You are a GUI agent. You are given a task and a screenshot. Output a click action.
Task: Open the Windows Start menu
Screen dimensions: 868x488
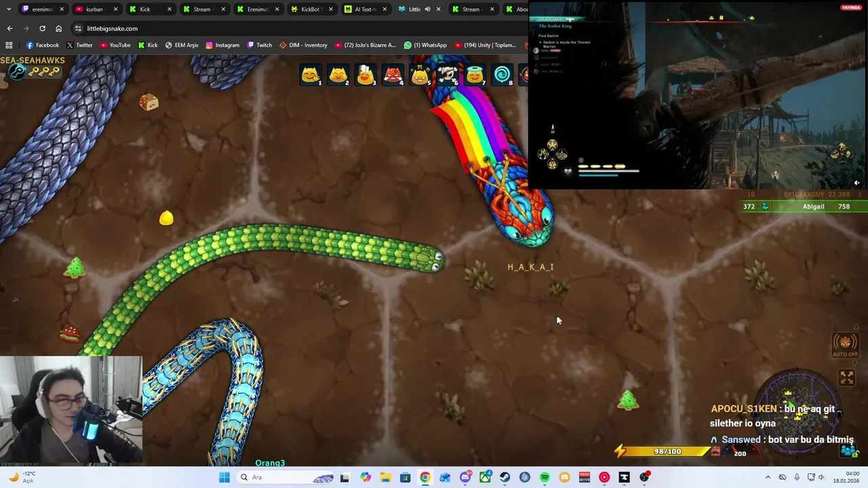[x=224, y=477]
